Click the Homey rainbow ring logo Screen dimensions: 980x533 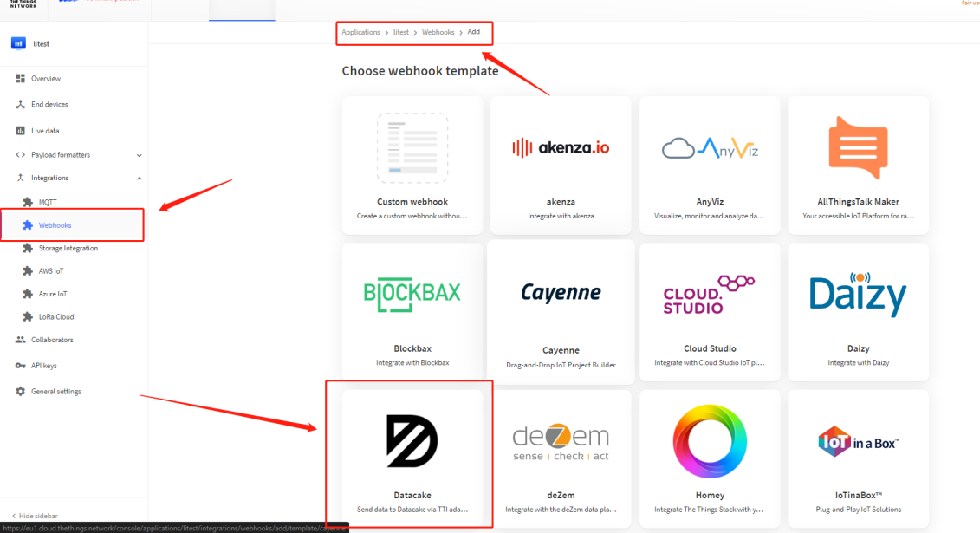click(710, 441)
